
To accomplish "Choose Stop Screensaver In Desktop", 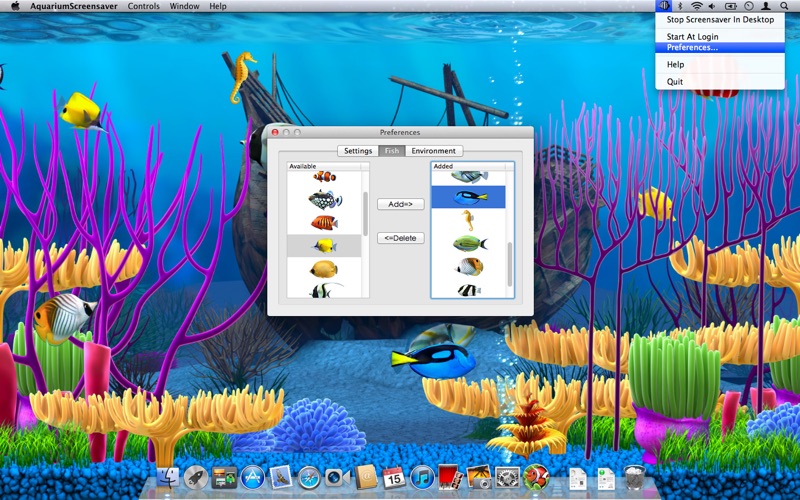I will pyautogui.click(x=720, y=19).
